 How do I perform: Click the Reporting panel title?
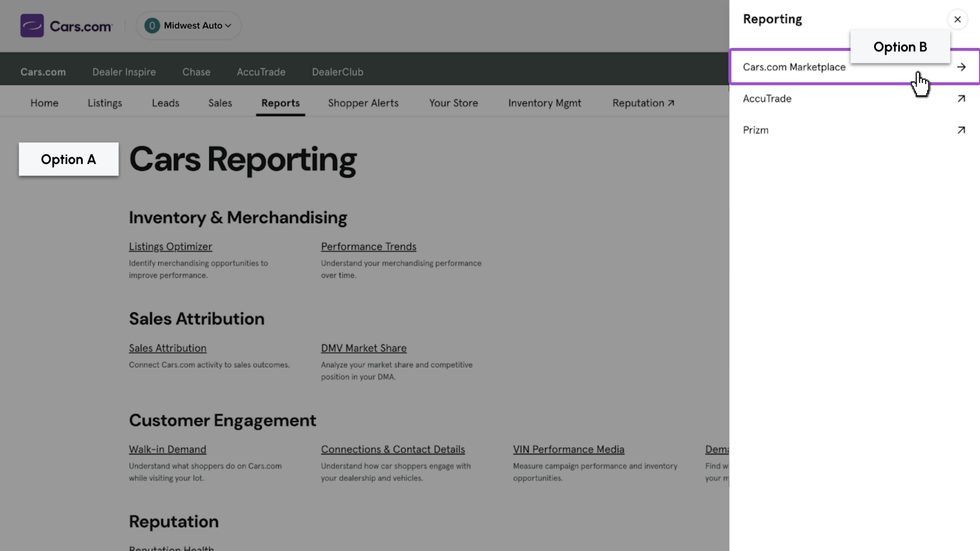click(x=772, y=19)
